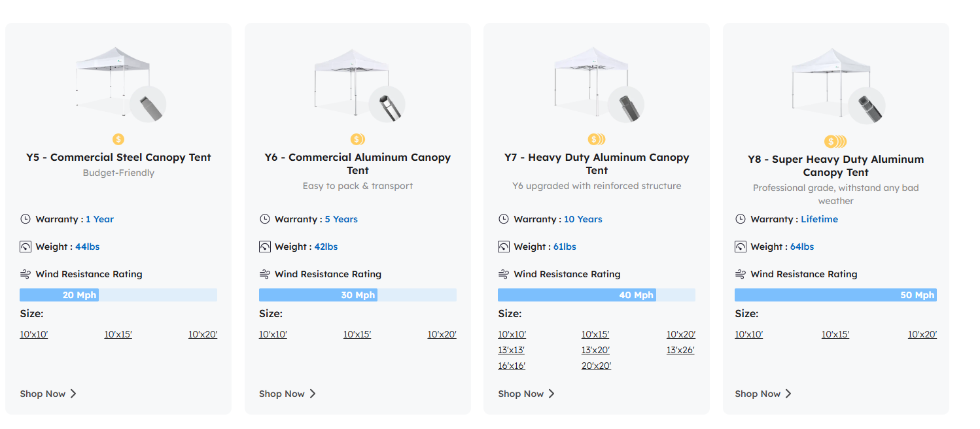
Task: Open Y8 Super Heavy Duty Aluminum title
Action: tap(835, 165)
